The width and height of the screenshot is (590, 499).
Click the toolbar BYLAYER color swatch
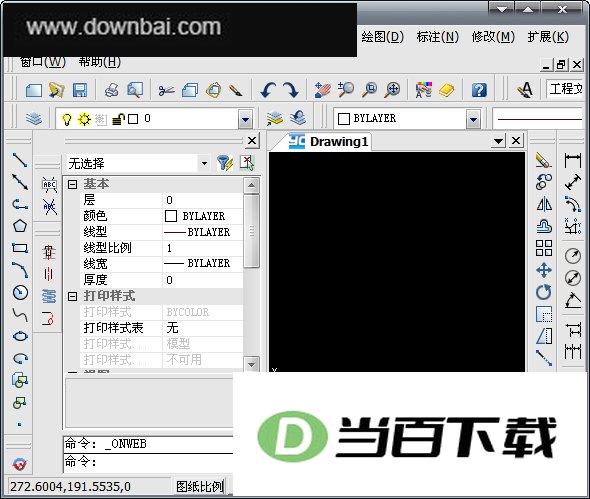[344, 119]
